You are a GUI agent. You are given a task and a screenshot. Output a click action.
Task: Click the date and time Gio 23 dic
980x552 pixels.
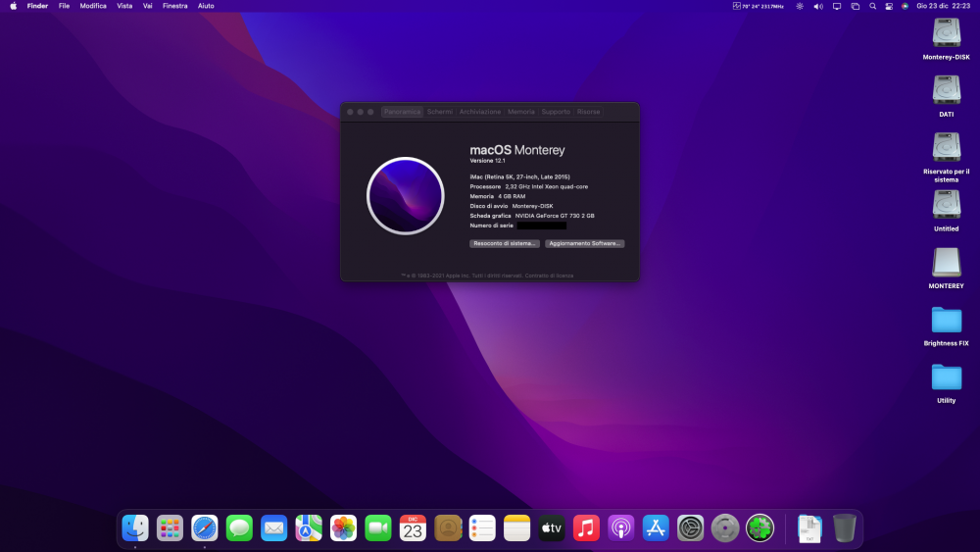pos(943,6)
